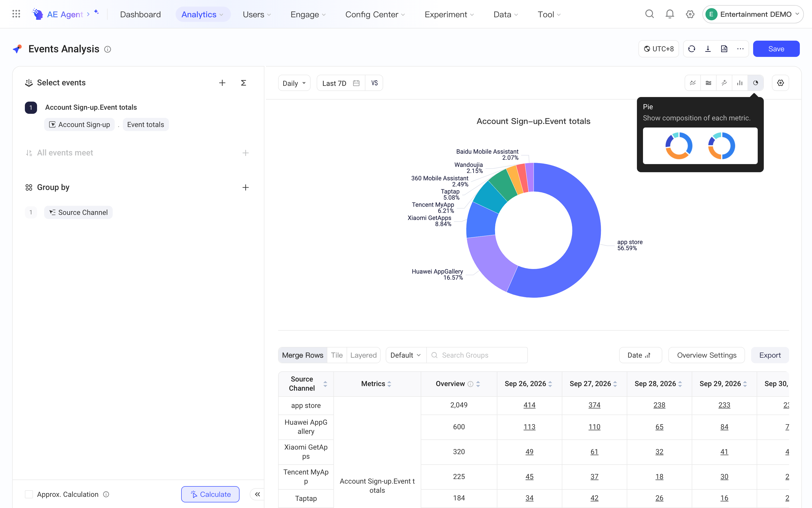The height and width of the screenshot is (508, 812).
Task: Open the Analytics menu
Action: 203,14
